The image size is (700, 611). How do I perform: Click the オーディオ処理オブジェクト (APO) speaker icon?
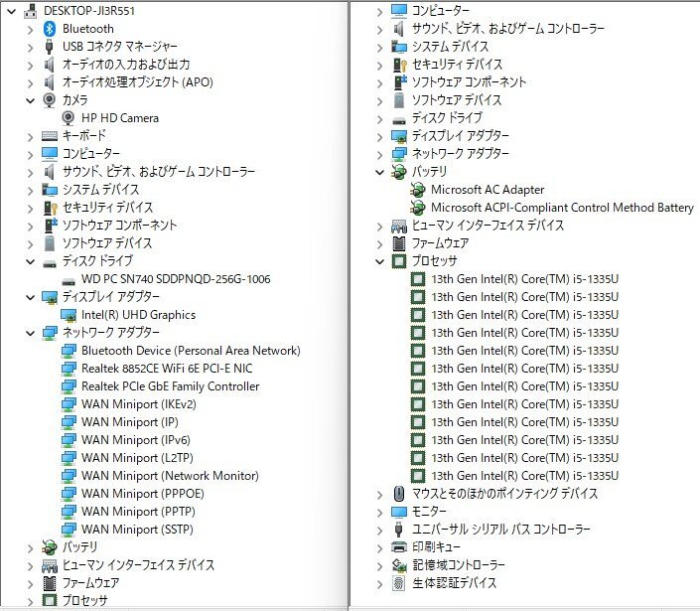click(49, 82)
